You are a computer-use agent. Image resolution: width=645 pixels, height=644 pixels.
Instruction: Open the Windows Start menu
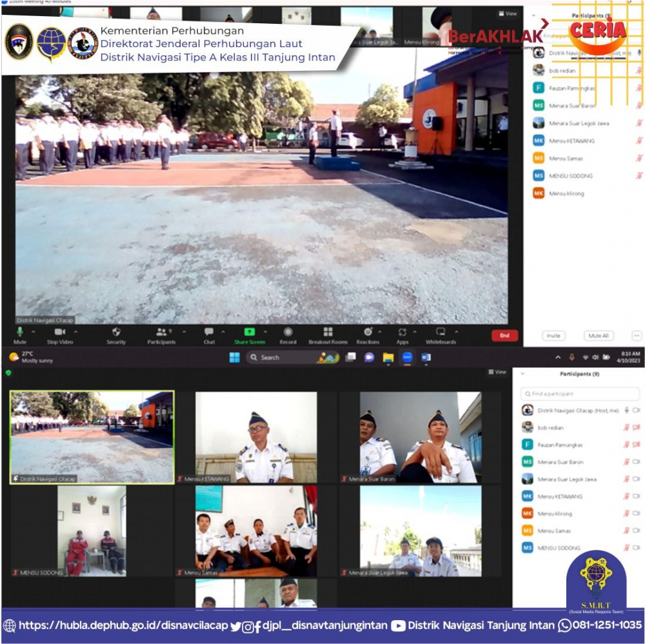point(235,357)
